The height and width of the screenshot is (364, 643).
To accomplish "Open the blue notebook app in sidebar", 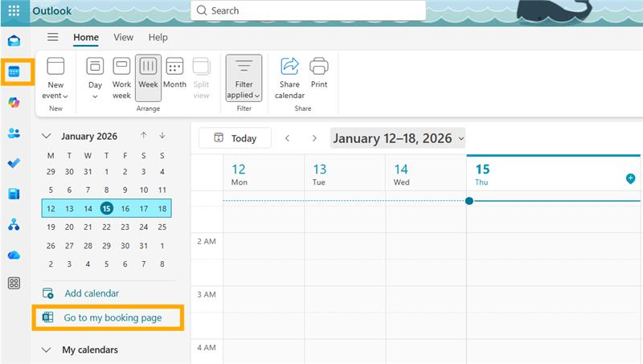I will tap(14, 194).
